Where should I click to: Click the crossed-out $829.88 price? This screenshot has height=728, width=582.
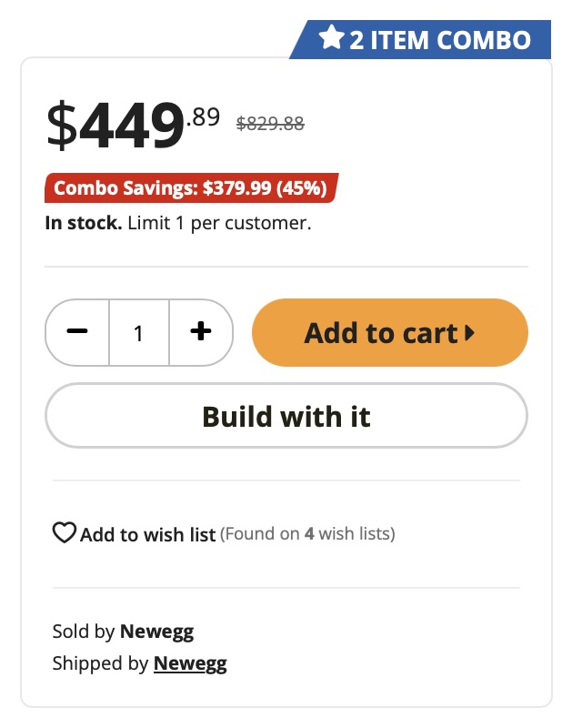pos(270,124)
